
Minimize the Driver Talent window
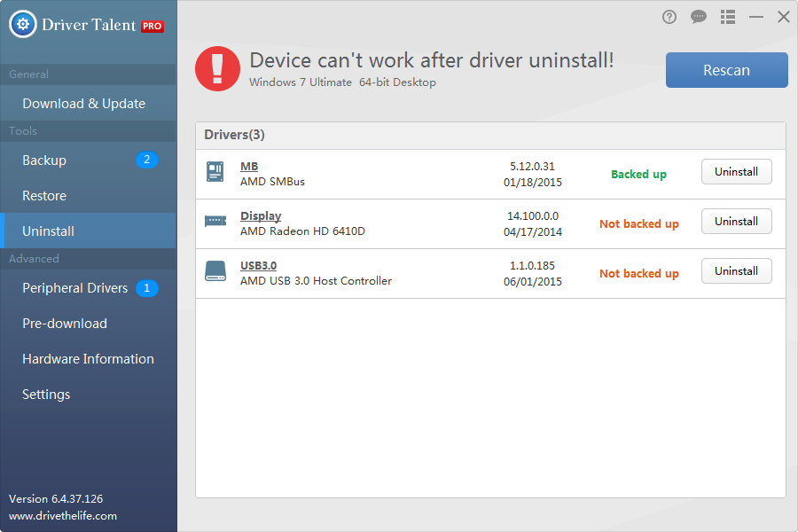pos(756,18)
